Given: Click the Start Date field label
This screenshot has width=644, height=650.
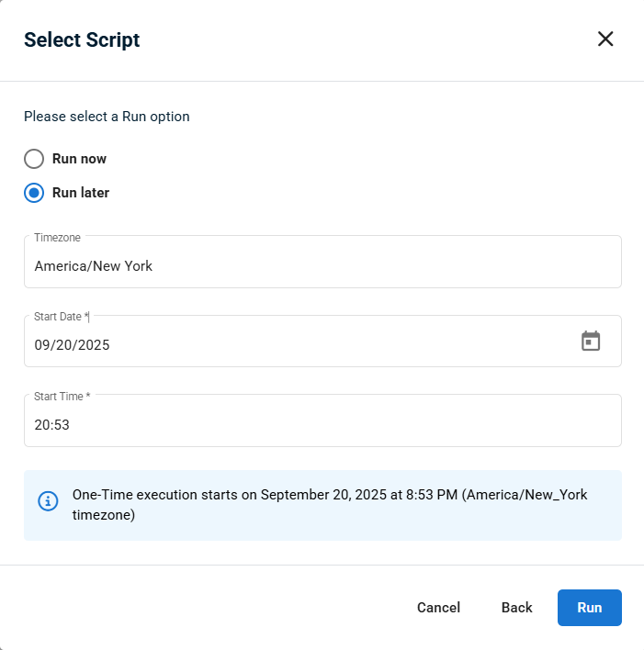Looking at the screenshot, I should pos(62,317).
